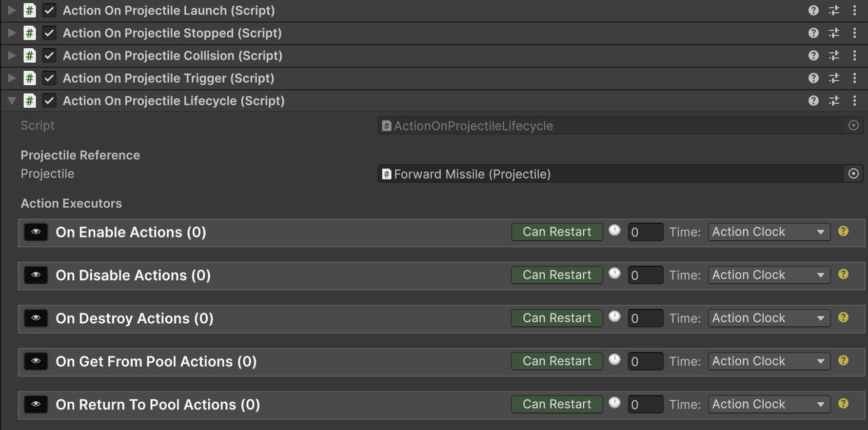Toggle eye visibility for On Return To Pool Actions
868x430 pixels.
click(36, 404)
